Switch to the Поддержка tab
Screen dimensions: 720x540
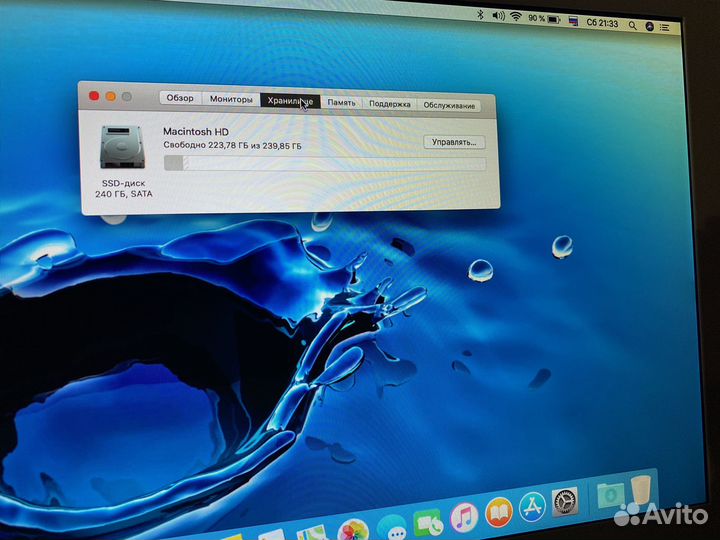(x=389, y=104)
